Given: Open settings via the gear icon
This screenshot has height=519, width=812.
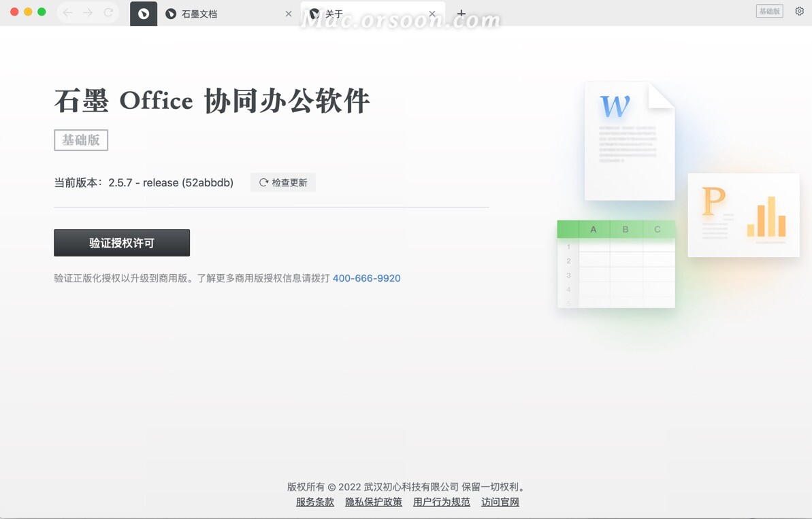Looking at the screenshot, I should [799, 11].
